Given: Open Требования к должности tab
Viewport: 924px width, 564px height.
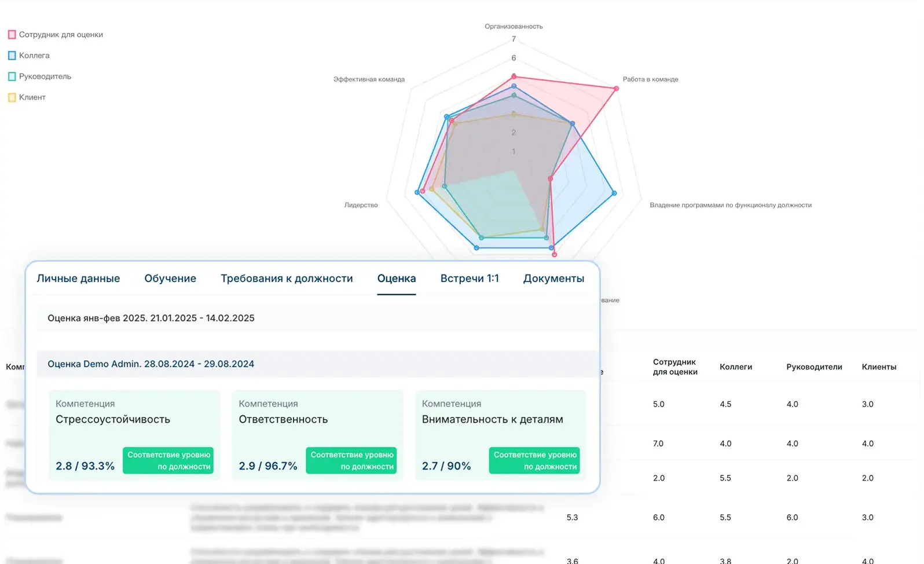Looking at the screenshot, I should (x=287, y=279).
